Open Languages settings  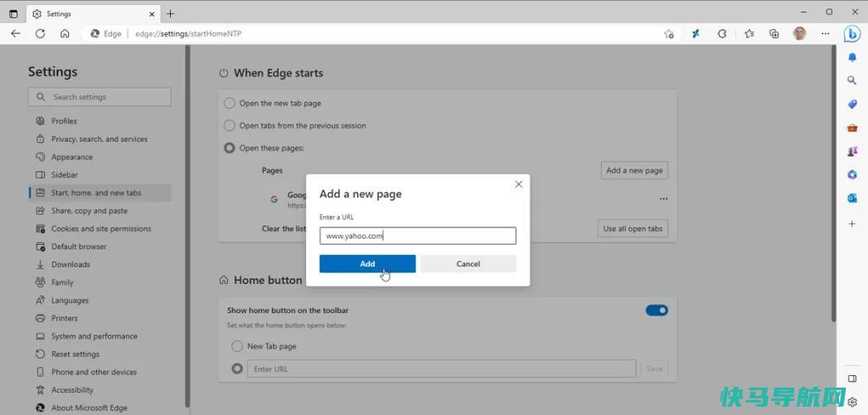click(x=99, y=300)
